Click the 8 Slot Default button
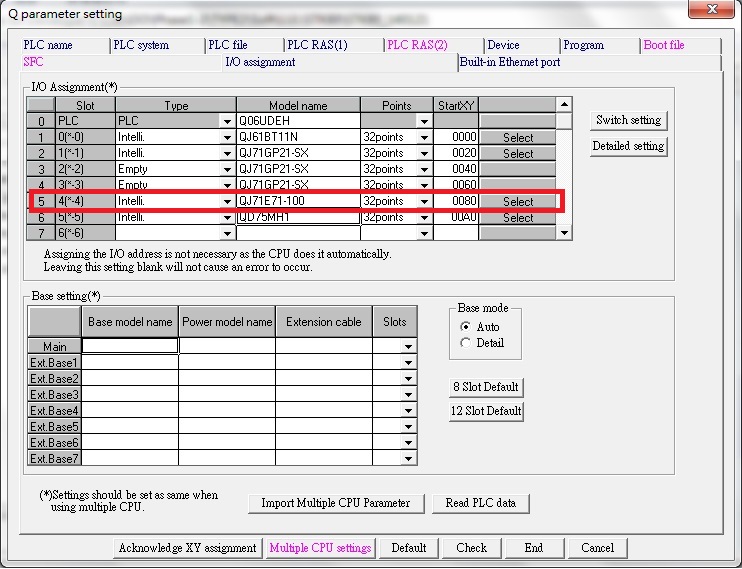742x569 pixels. pos(487,387)
